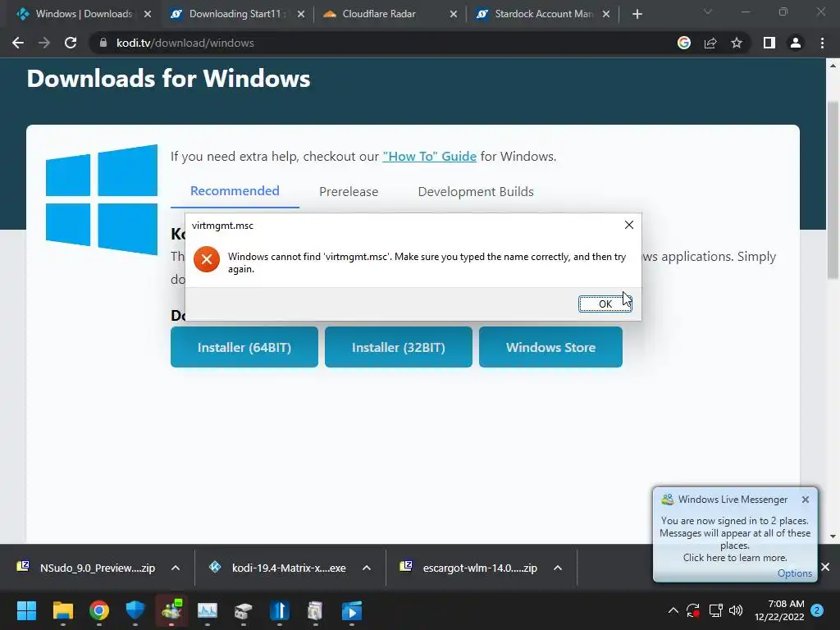Switch to the Prerelease tab
The height and width of the screenshot is (630, 840).
[x=349, y=191]
